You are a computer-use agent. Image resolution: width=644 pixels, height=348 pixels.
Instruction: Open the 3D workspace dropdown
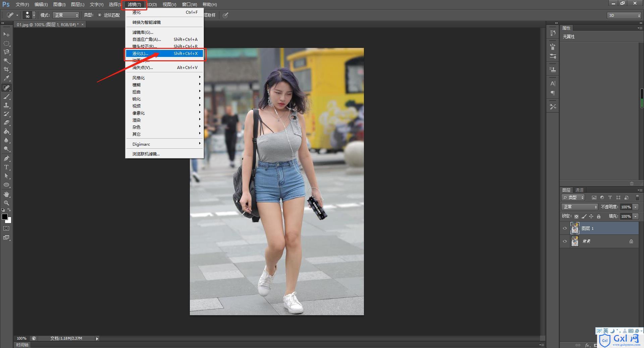coord(624,15)
